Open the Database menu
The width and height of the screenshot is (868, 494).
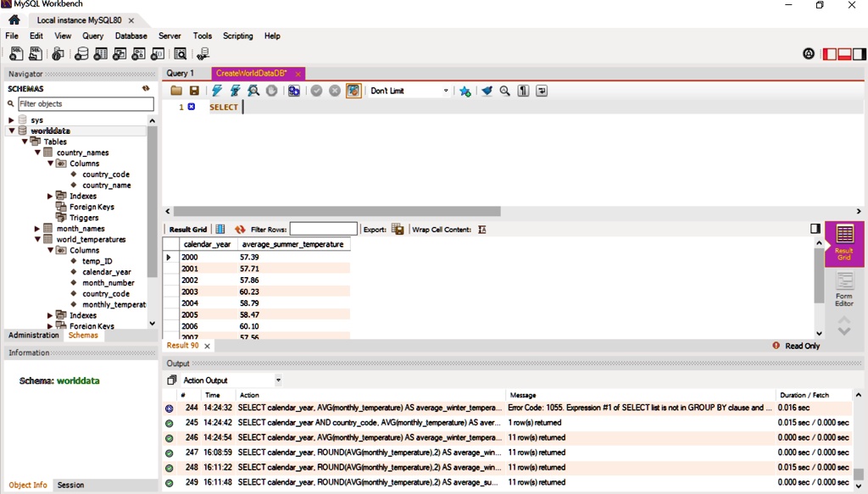[x=131, y=36]
